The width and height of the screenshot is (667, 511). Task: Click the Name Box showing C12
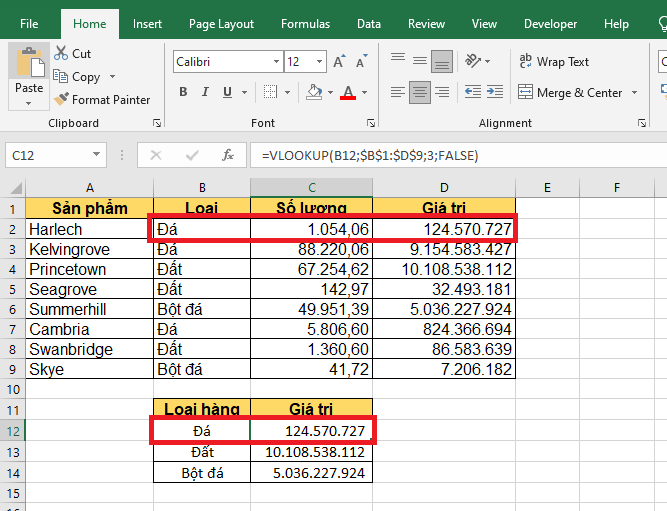[x=48, y=155]
